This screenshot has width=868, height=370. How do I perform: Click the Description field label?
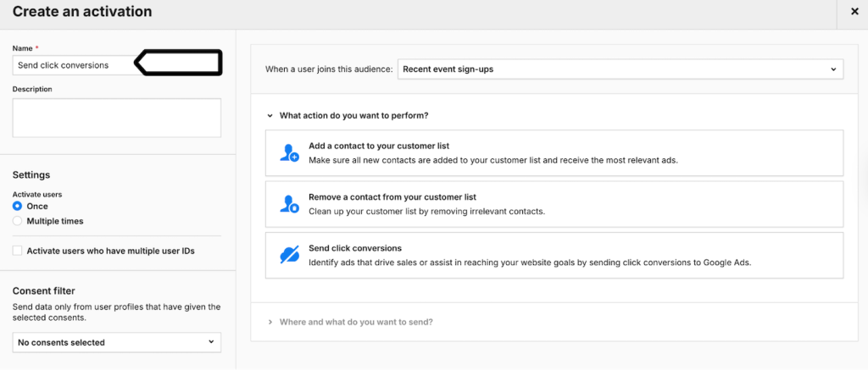[x=32, y=89]
